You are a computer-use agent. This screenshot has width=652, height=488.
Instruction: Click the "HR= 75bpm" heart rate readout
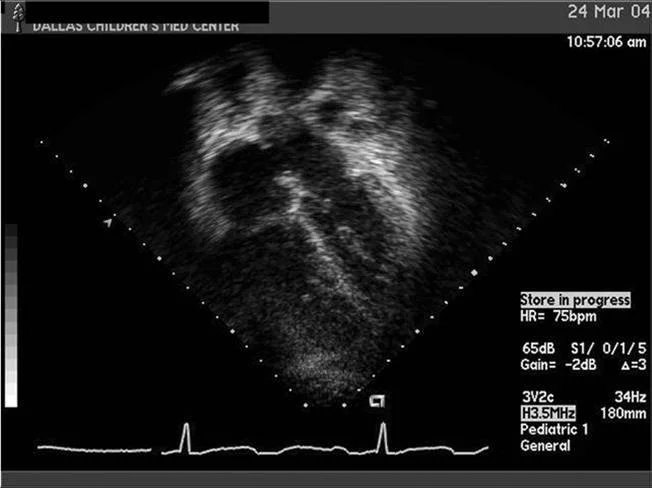pos(558,316)
